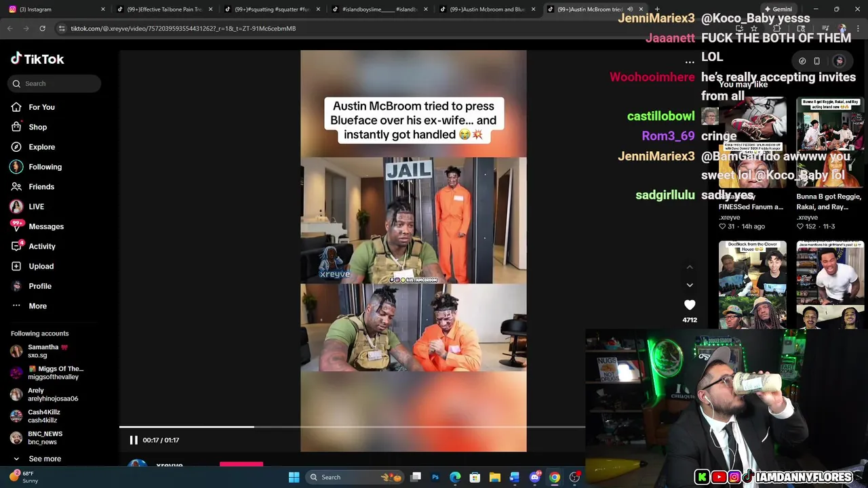Open the site information icon in address bar
This screenshot has width=868, height=488.
click(x=62, y=28)
